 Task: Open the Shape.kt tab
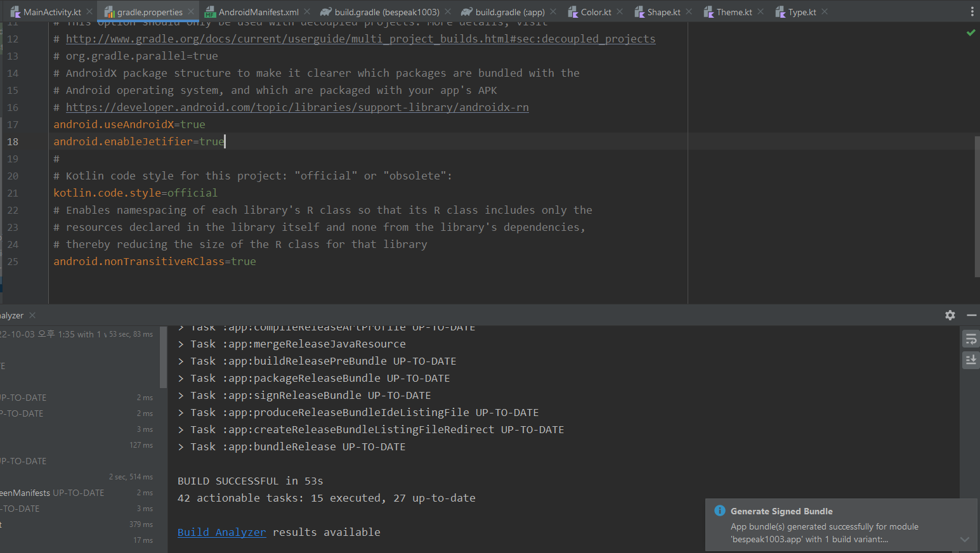[x=663, y=12]
